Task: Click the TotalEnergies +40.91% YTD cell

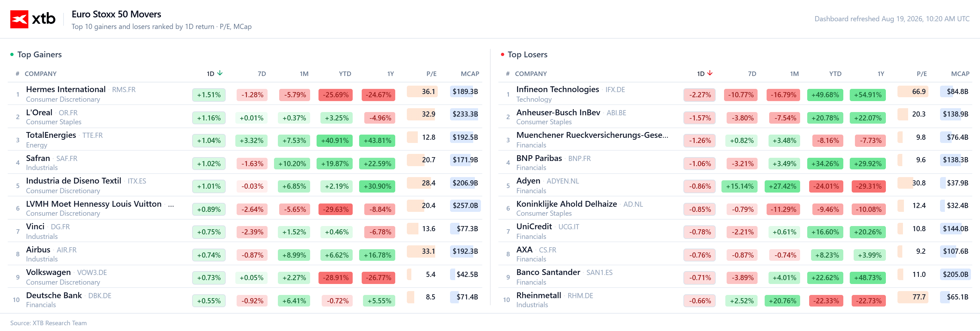Action: [334, 141]
